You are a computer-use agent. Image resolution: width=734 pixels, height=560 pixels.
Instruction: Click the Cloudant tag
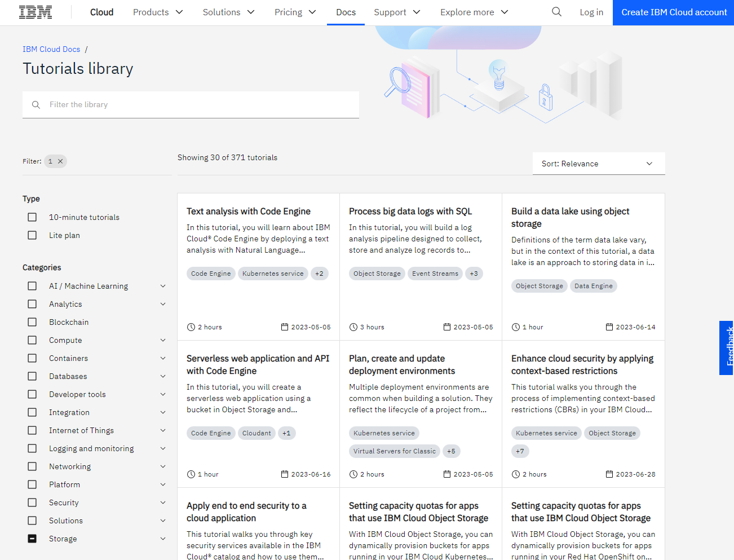coord(257,433)
